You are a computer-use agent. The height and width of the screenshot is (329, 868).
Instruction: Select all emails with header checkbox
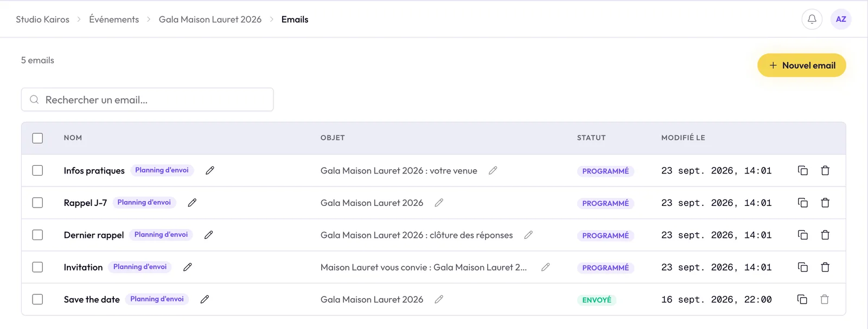click(37, 138)
